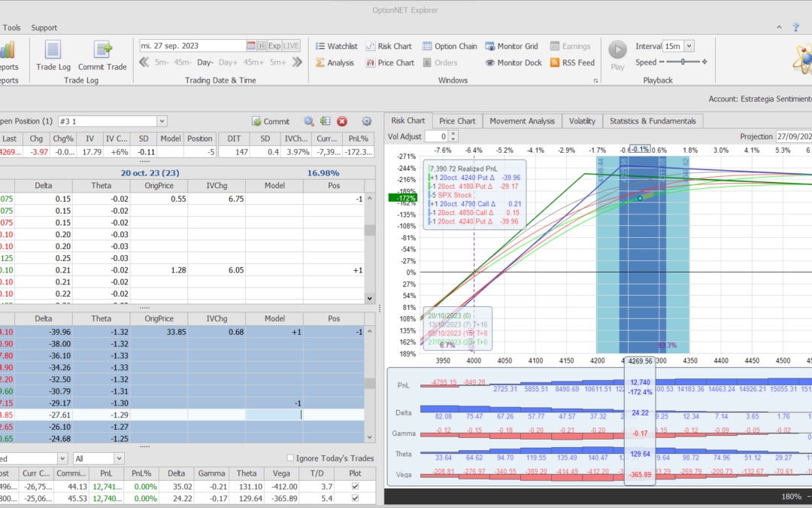
Task: Step back one day with Day-
Action: 205,62
